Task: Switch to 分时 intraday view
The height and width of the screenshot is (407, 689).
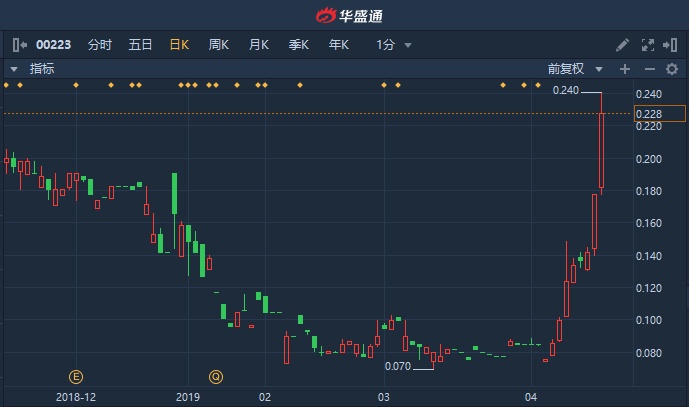Action: click(100, 45)
